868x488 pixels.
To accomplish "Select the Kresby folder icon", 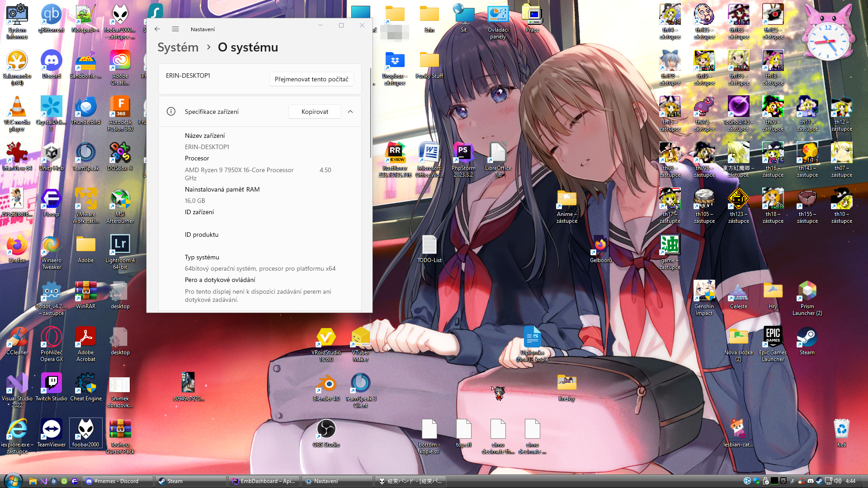I will click(567, 387).
